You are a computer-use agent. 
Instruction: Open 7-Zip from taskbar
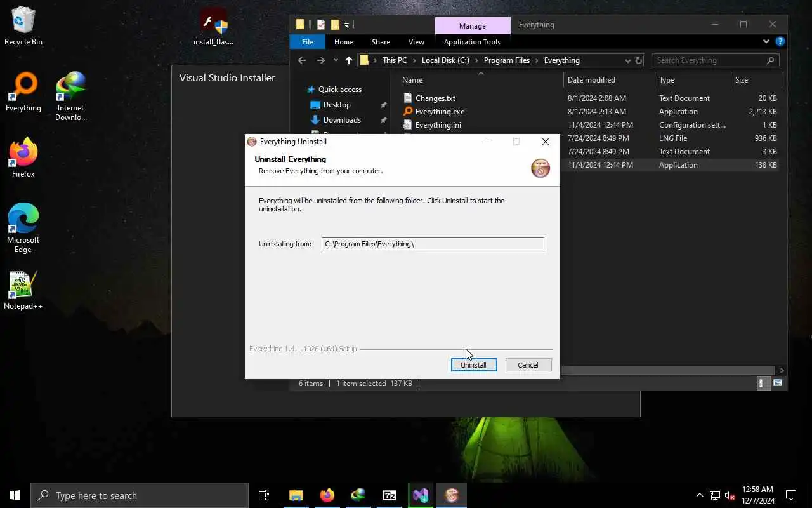coord(390,495)
